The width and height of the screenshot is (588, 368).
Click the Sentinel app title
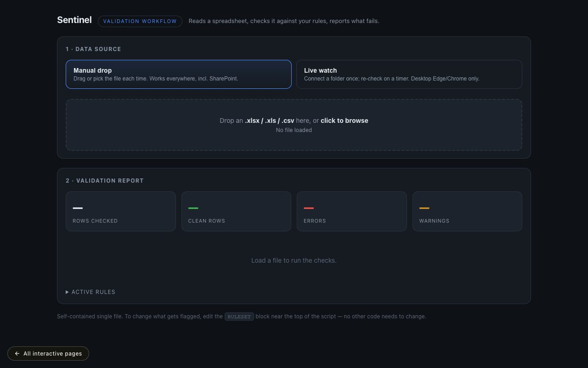click(74, 20)
